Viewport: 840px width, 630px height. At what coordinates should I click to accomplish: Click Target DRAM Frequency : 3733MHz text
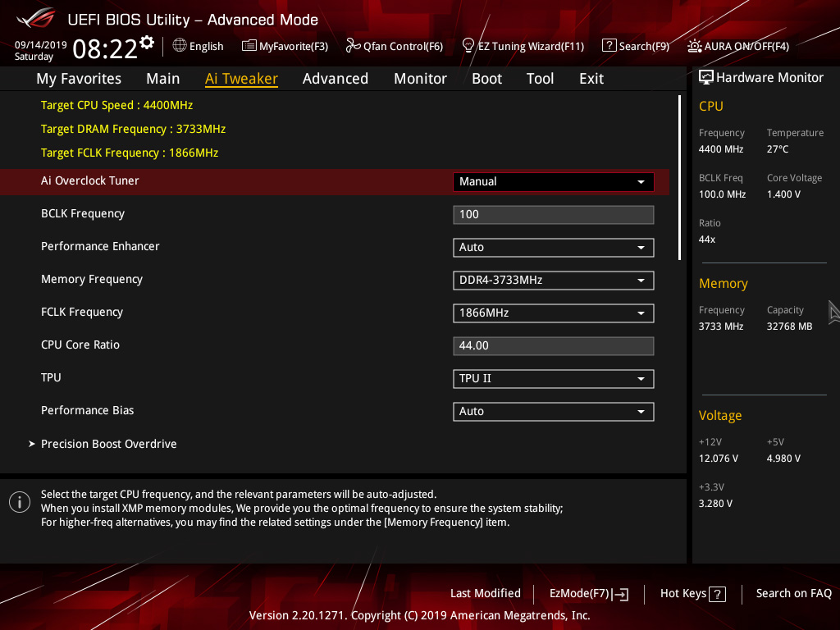134,129
